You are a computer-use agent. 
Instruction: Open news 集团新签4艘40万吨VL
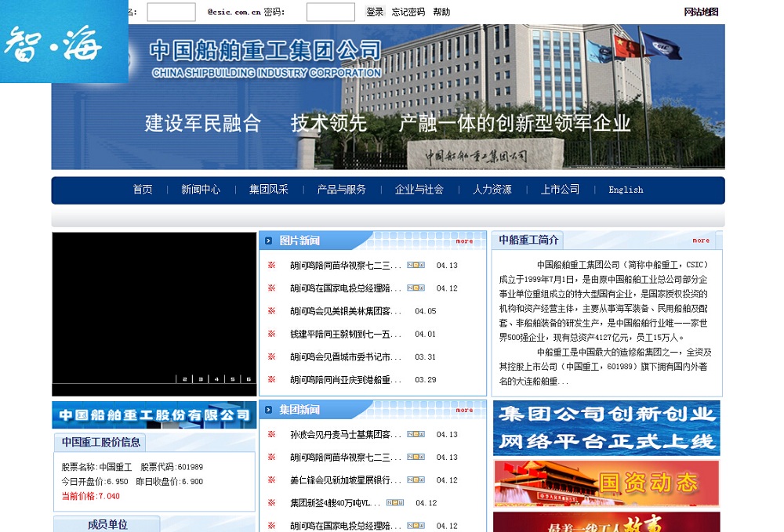(335, 503)
